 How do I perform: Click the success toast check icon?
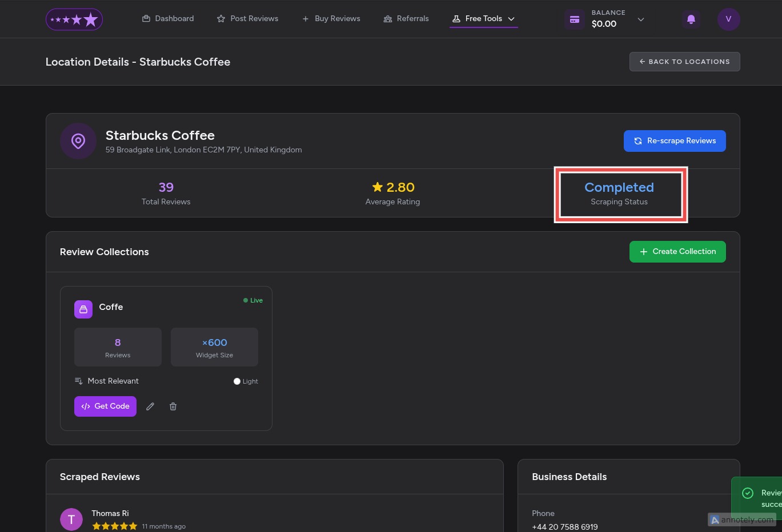coord(748,493)
